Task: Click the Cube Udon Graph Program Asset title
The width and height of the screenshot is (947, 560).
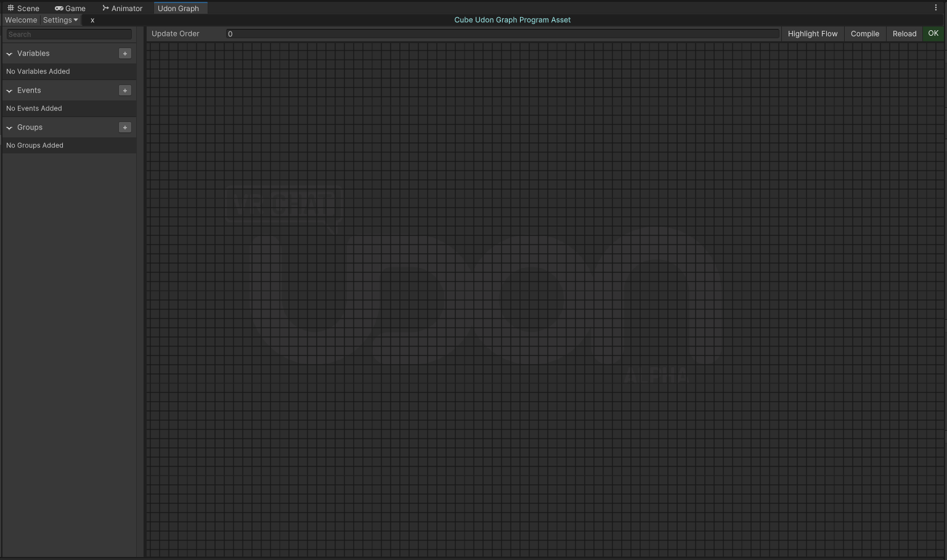Action: pos(512,20)
